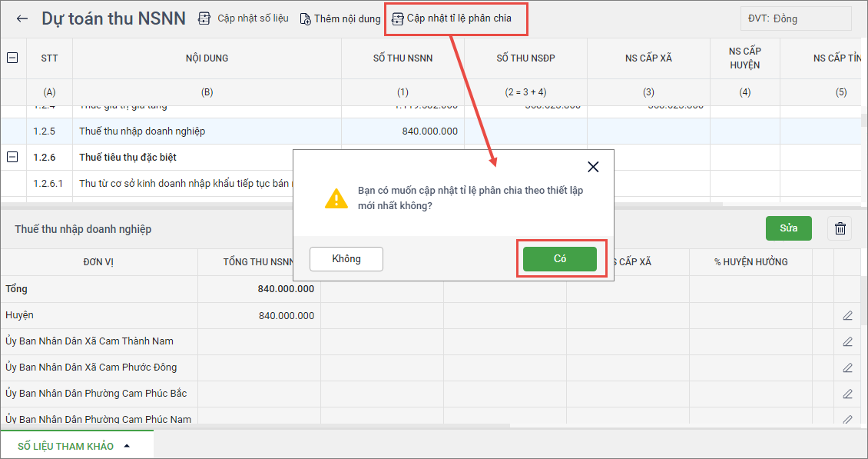Screen dimensions: 868x459
Task: Click the trash delete icon
Action: [x=840, y=228]
